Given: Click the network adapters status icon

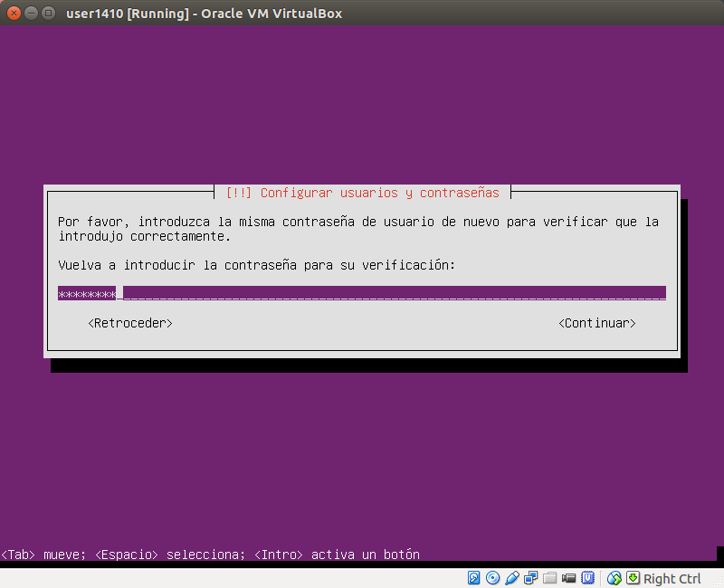Looking at the screenshot, I should point(530,578).
